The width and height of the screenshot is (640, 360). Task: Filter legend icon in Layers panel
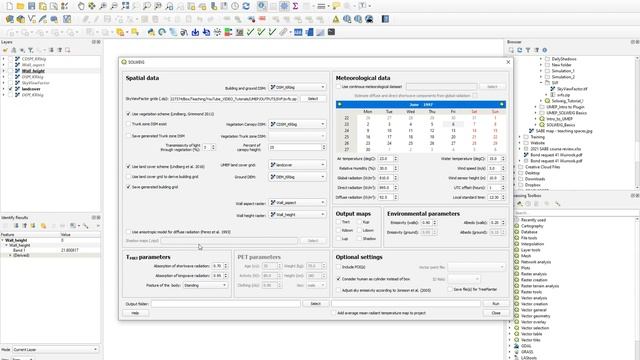[31, 50]
